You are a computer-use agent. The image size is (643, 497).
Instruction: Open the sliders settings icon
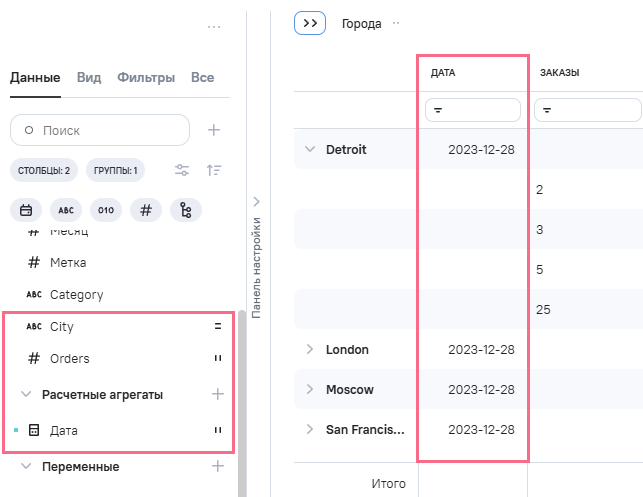(182, 170)
